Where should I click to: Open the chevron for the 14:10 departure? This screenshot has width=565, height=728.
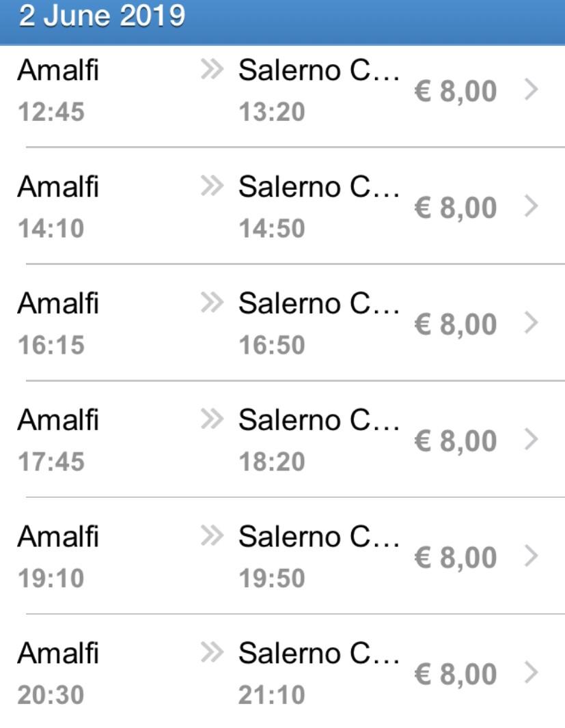click(532, 206)
